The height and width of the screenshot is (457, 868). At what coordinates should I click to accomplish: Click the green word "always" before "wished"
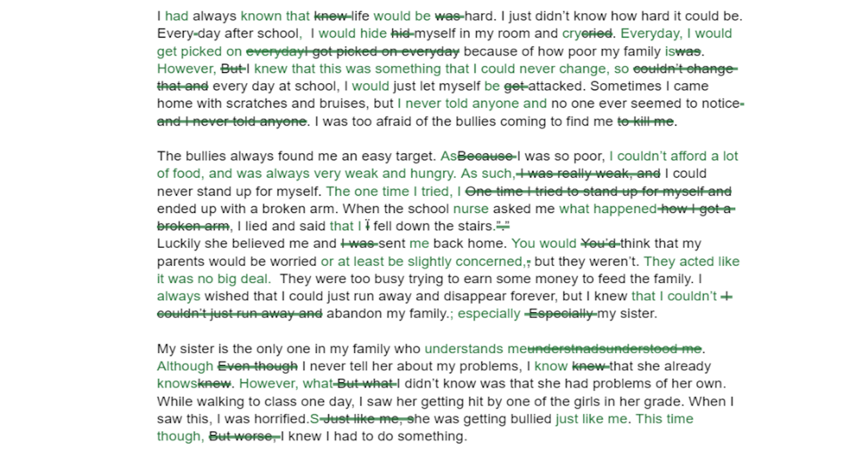(178, 297)
